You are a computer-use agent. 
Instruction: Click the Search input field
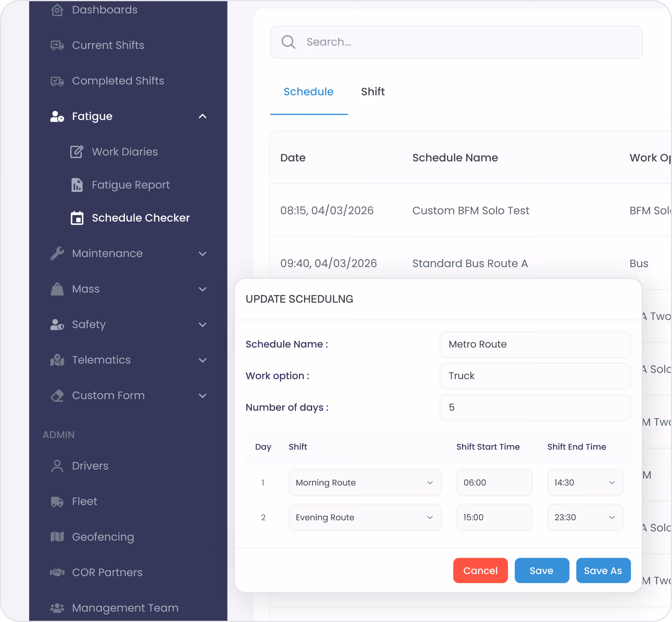click(x=456, y=42)
